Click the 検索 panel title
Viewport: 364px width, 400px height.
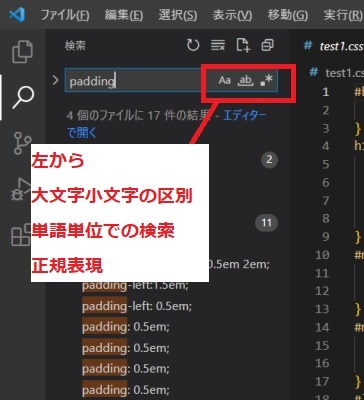point(75,46)
